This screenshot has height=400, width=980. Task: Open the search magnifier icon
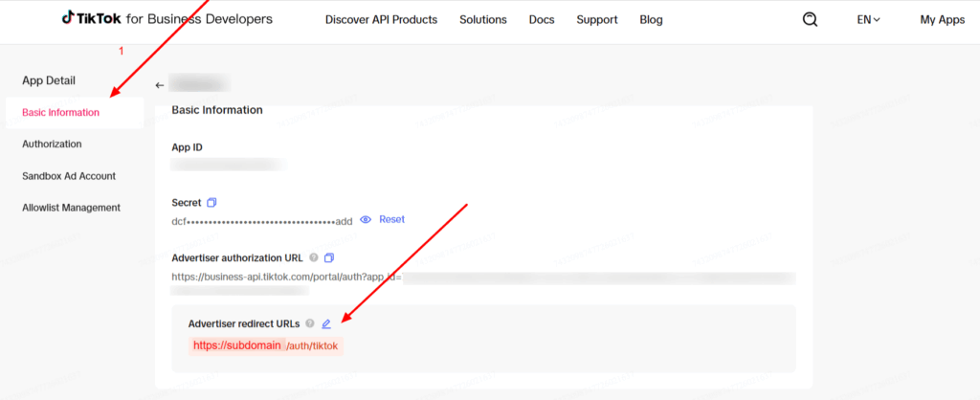point(810,19)
